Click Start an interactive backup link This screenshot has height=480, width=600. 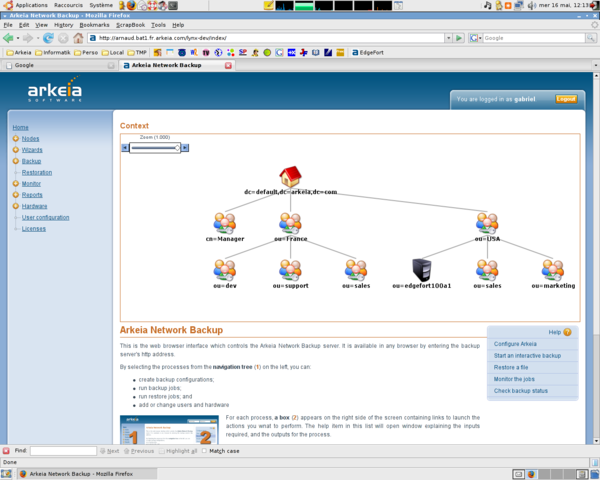[527, 356]
